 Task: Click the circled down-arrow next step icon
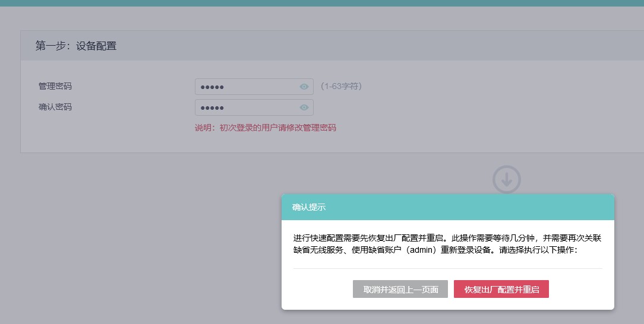(506, 179)
